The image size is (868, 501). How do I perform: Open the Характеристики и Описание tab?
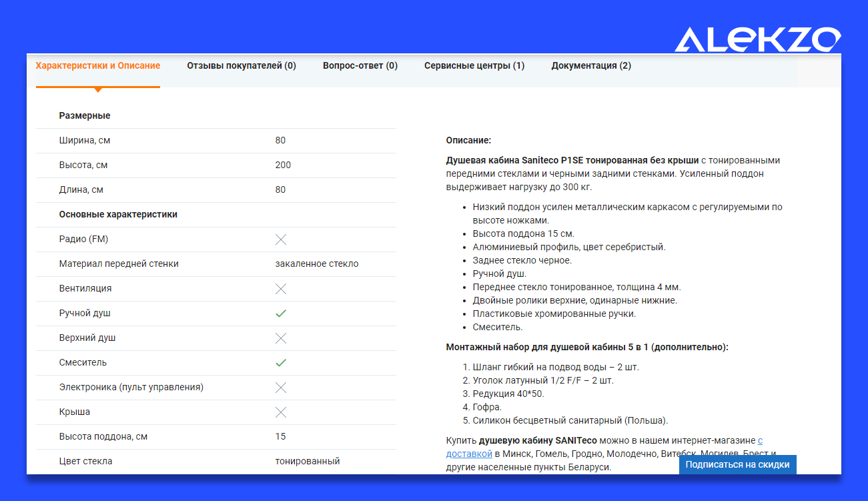(x=98, y=66)
